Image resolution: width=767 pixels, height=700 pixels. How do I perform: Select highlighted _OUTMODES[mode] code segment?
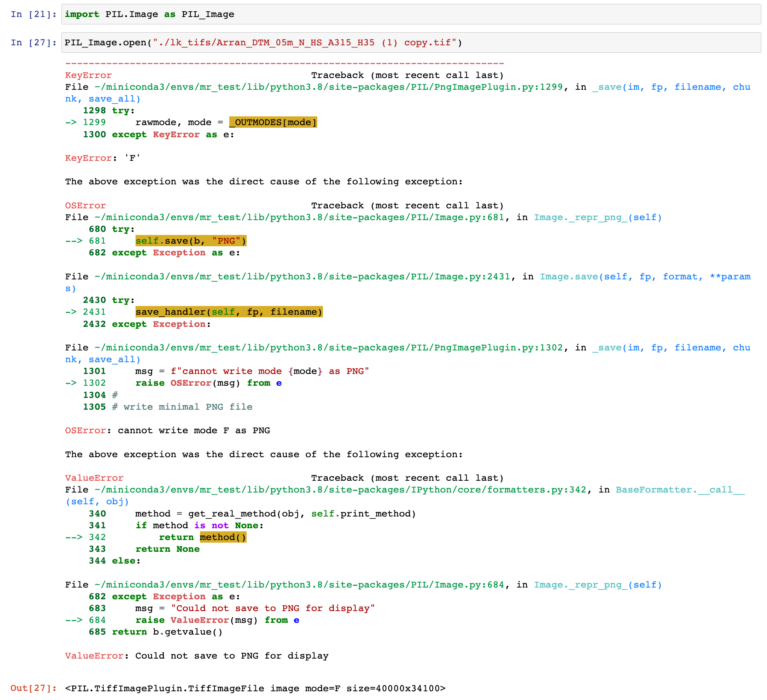(x=272, y=122)
